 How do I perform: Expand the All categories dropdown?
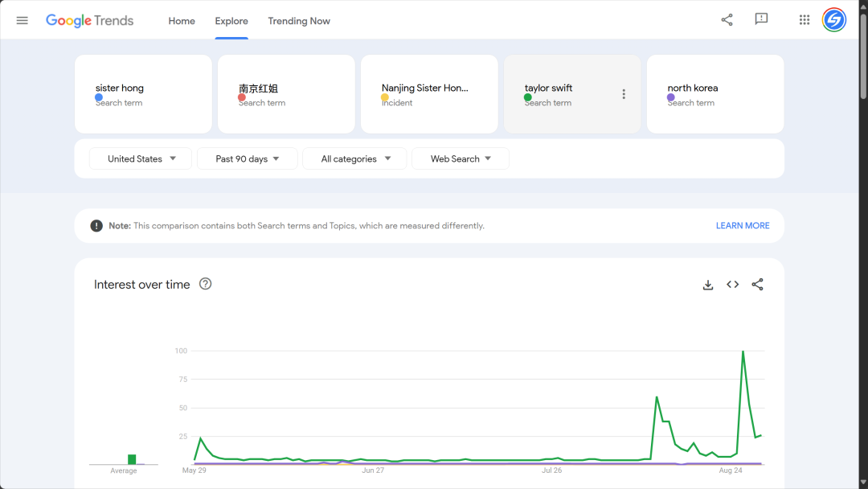click(x=356, y=159)
